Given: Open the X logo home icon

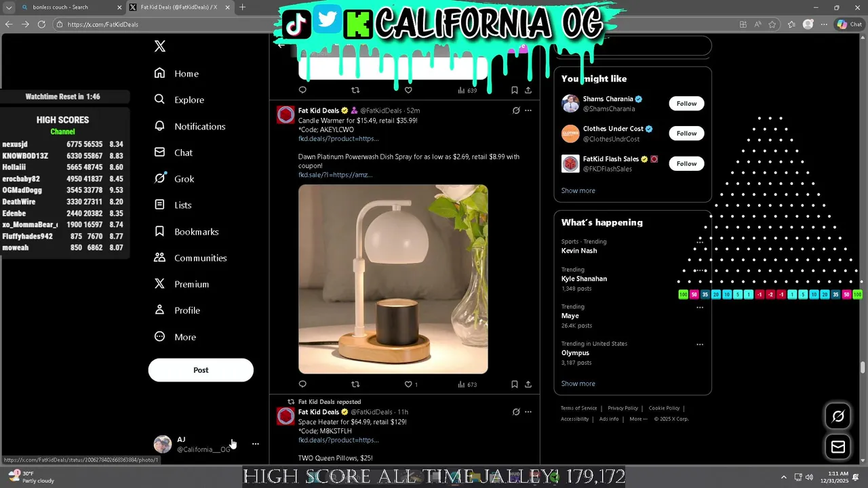Looking at the screenshot, I should 160,46.
